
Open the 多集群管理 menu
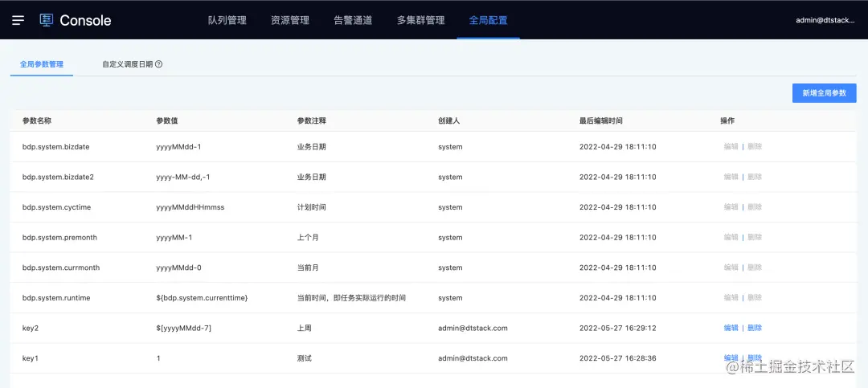click(420, 20)
